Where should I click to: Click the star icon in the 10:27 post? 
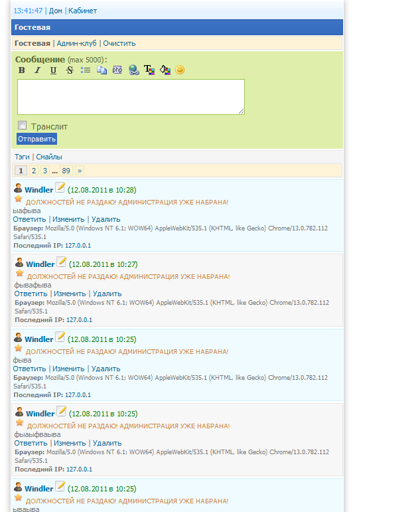click(20, 274)
